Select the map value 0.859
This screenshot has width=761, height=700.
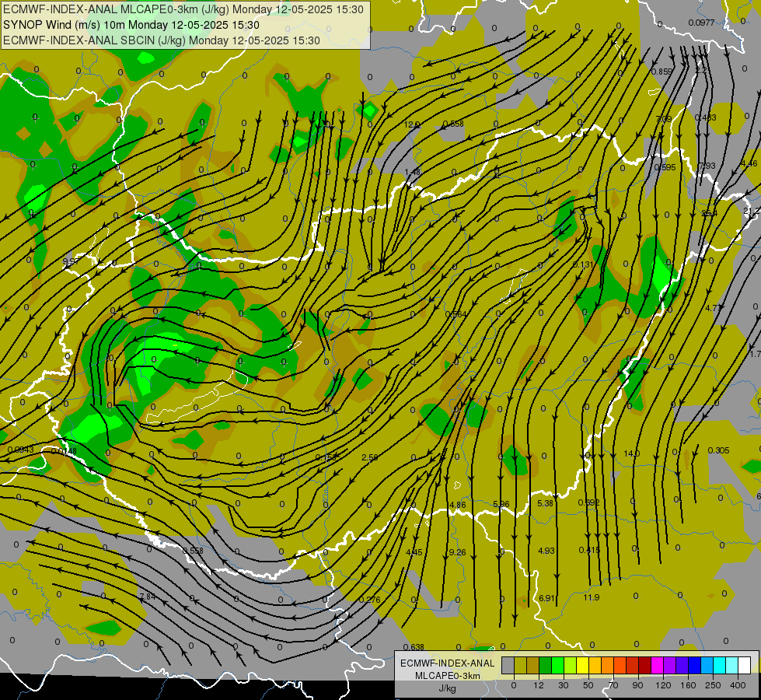coord(662,72)
